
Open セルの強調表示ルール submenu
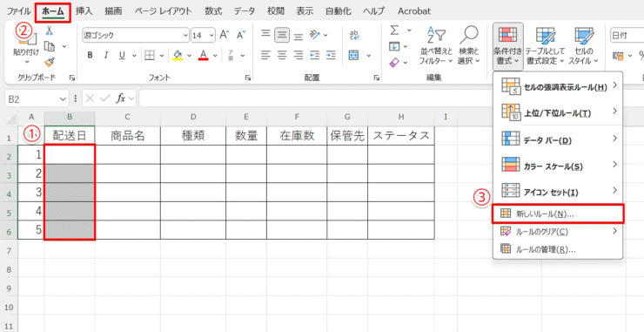tap(558, 86)
